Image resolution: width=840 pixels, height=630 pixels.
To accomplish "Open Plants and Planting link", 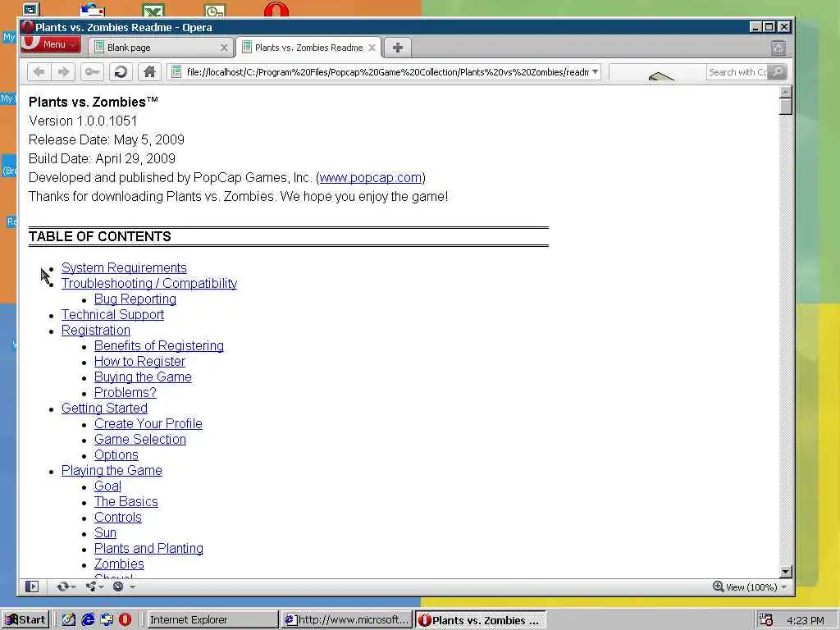I will coord(149,548).
